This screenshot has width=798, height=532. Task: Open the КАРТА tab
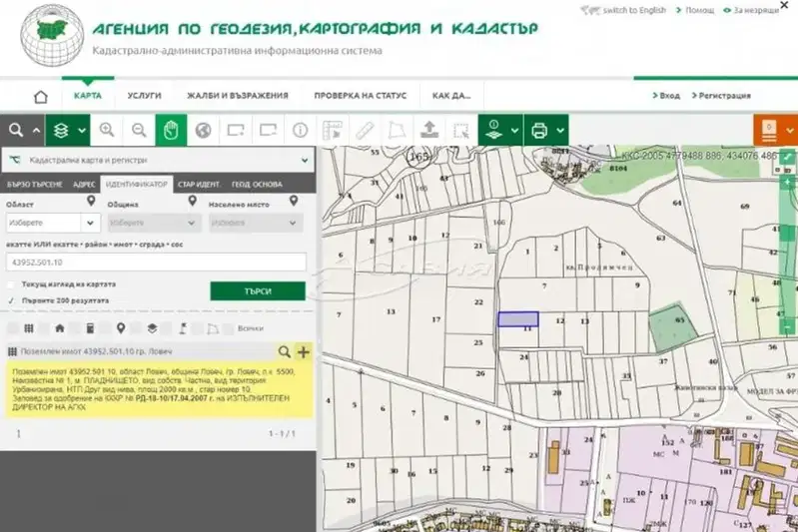[88, 96]
